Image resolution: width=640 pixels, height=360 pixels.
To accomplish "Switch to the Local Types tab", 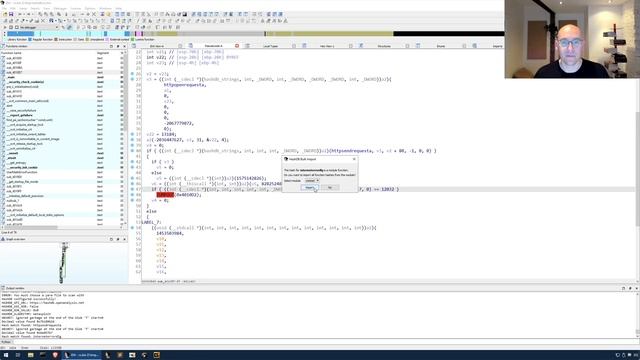I will tap(270, 46).
